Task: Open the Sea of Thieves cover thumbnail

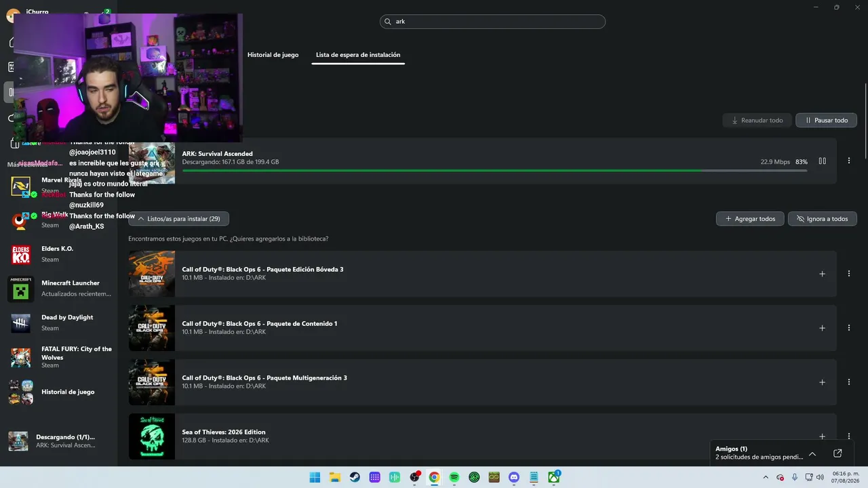Action: tap(152, 436)
